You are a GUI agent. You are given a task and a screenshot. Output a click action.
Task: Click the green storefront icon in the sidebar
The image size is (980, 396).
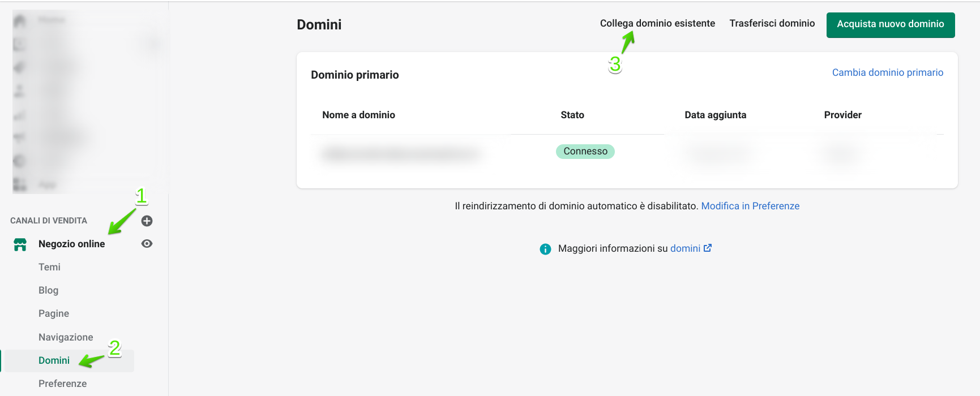point(20,244)
